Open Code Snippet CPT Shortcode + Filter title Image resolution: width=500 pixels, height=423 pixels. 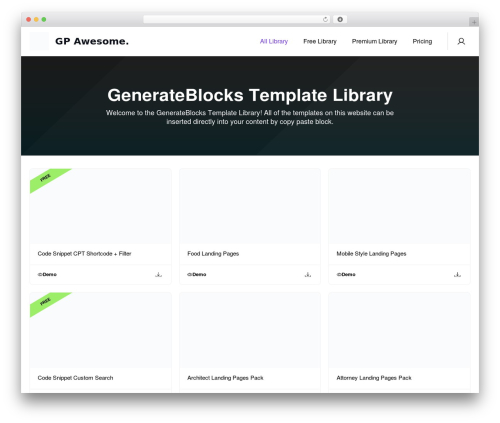click(x=84, y=254)
